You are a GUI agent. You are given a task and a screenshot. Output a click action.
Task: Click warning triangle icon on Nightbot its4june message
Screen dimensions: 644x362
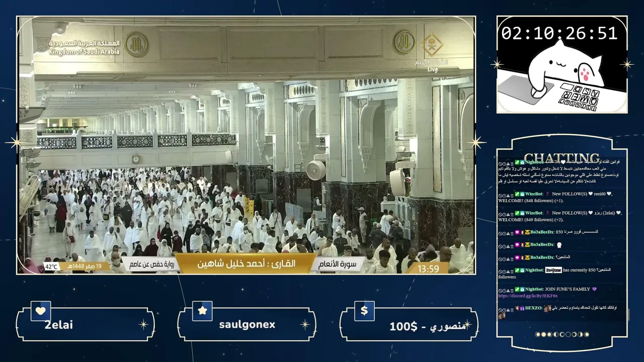click(508, 270)
